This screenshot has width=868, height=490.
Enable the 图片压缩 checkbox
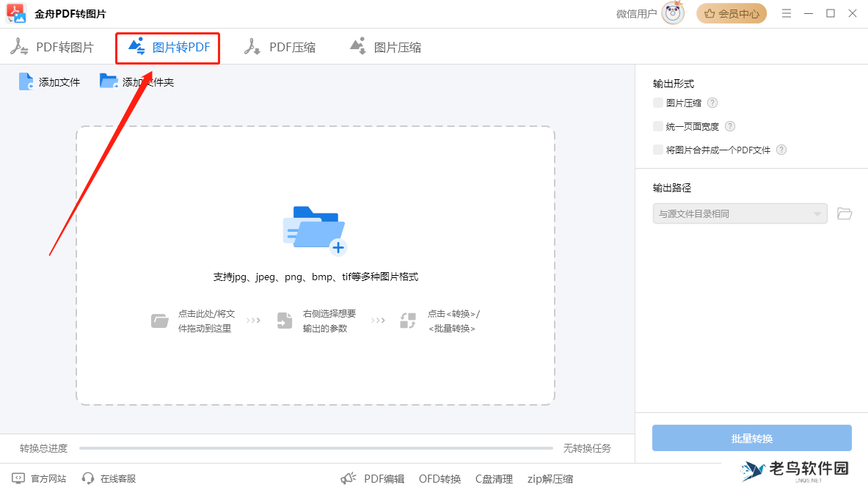[x=657, y=102]
